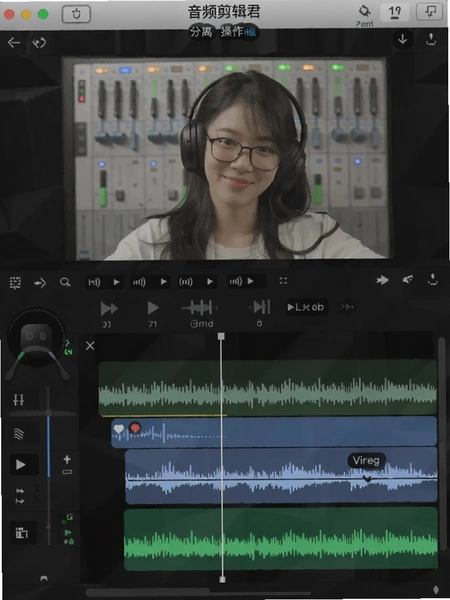The image size is (450, 600).
Task: Open the magnifier search tool
Action: (65, 282)
